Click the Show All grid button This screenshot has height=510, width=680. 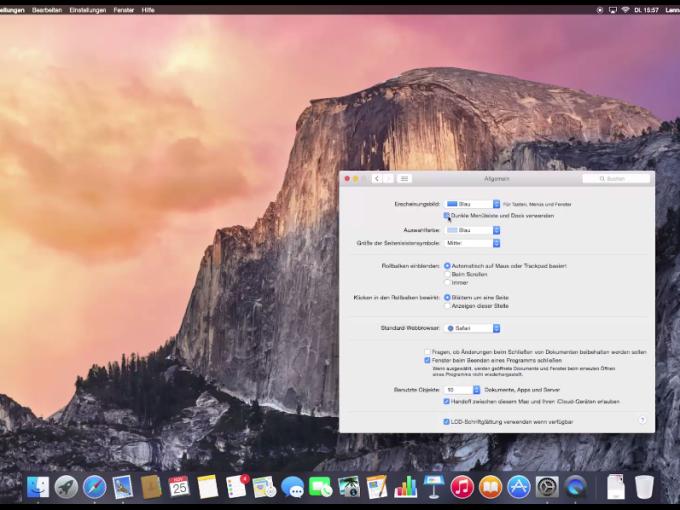[x=404, y=179]
